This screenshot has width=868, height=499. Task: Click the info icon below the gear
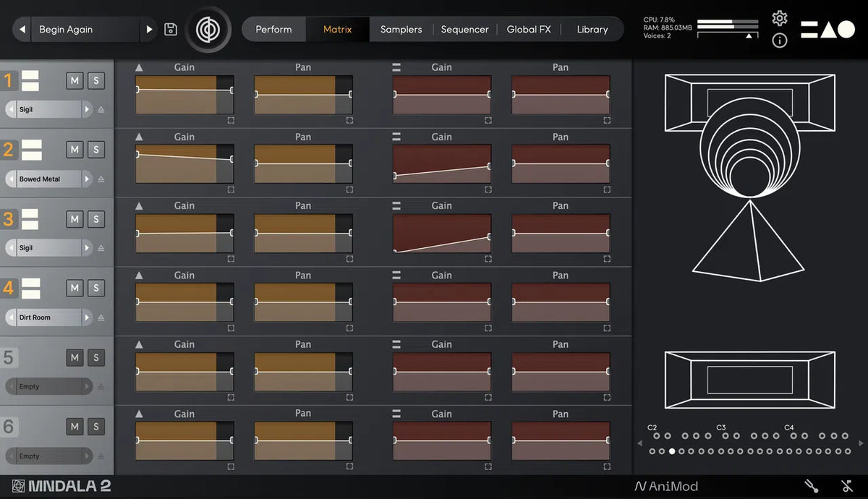tap(779, 40)
